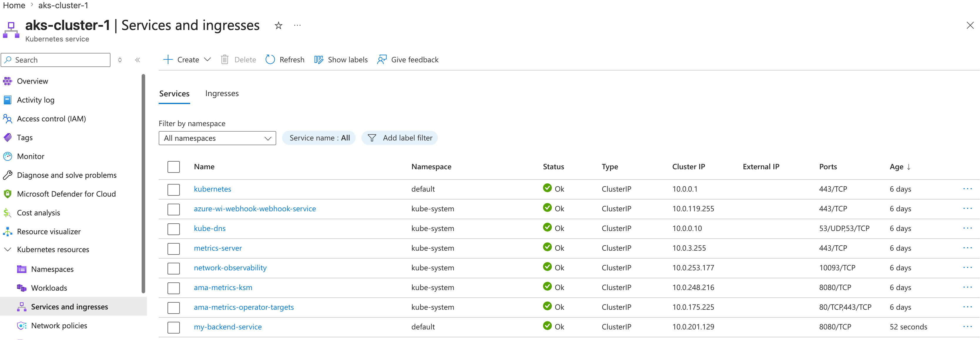Open the ellipsis menu beside the page title

[x=297, y=26]
